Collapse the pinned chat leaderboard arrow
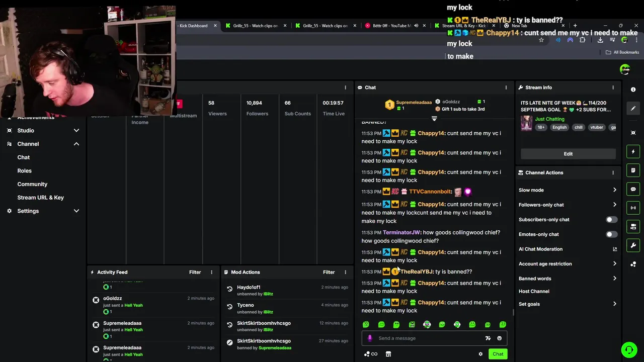Viewport: 644px width, 362px height. pyautogui.click(x=434, y=119)
